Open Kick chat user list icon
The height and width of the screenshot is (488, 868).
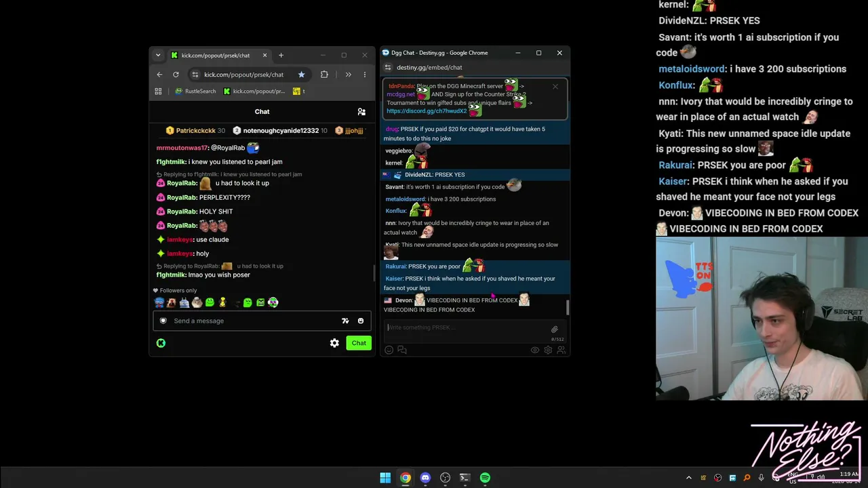point(361,112)
